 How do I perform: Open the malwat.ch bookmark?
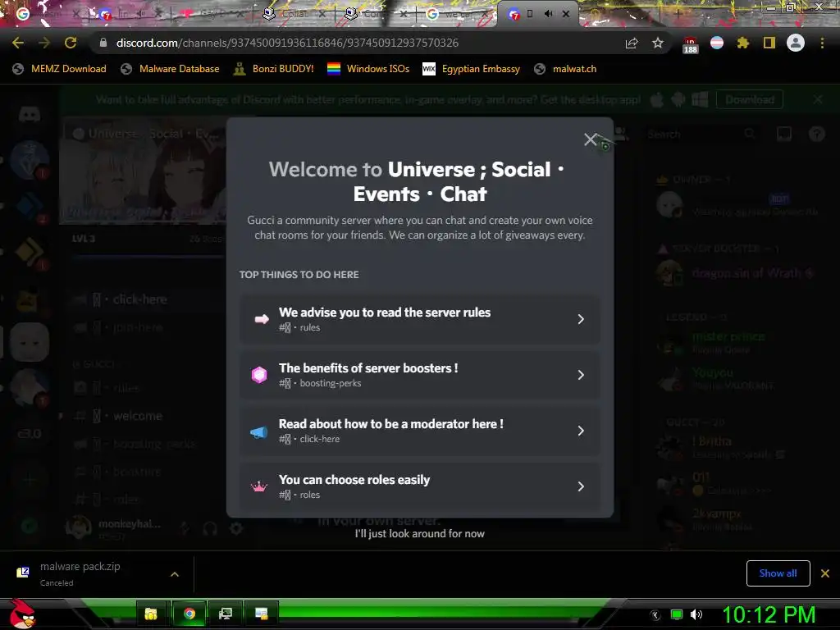566,69
